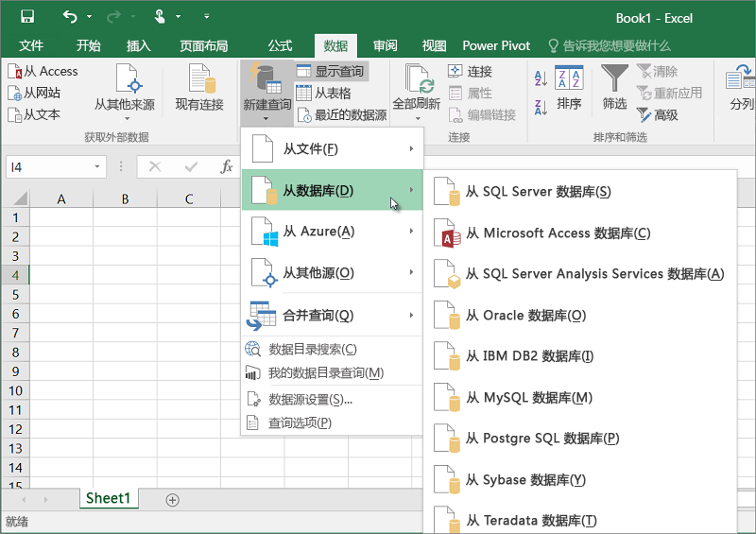Viewport: 756px width, 534px height.
Task: Expand From Other Sources (从其他来源) dropdown
Action: click(128, 119)
